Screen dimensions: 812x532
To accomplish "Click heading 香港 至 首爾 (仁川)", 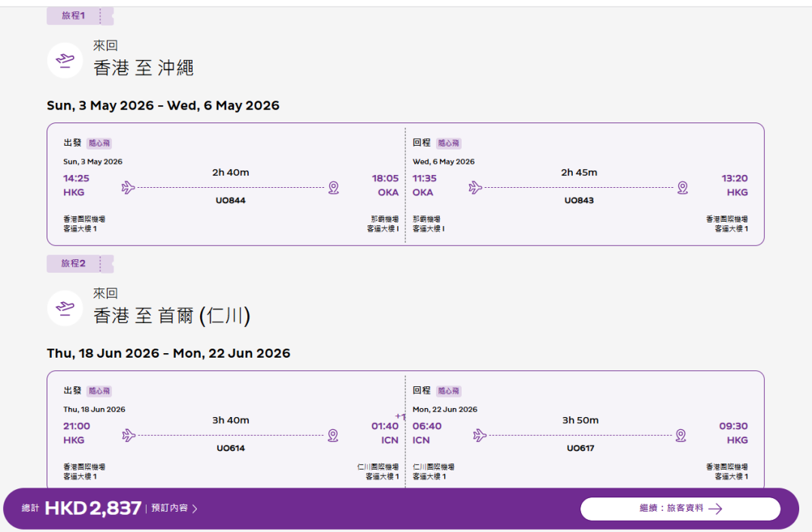I will click(172, 316).
